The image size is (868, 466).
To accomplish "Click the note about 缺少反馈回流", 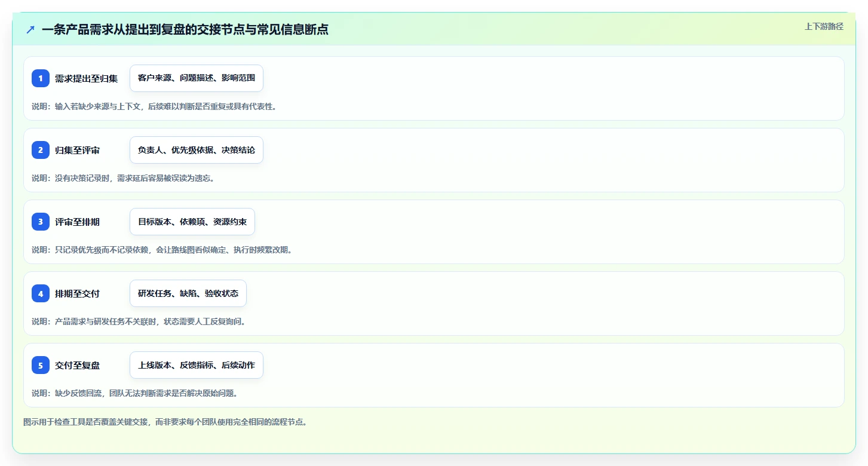I will [134, 393].
